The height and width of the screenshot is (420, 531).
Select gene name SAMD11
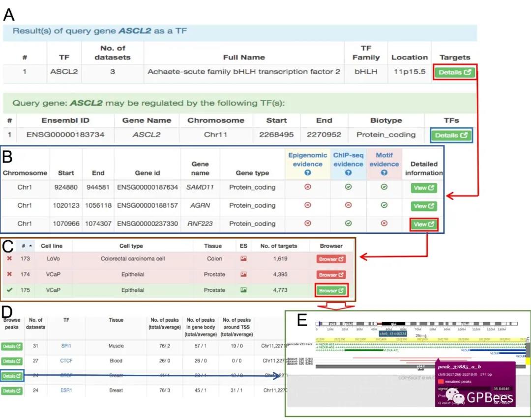[x=200, y=187]
